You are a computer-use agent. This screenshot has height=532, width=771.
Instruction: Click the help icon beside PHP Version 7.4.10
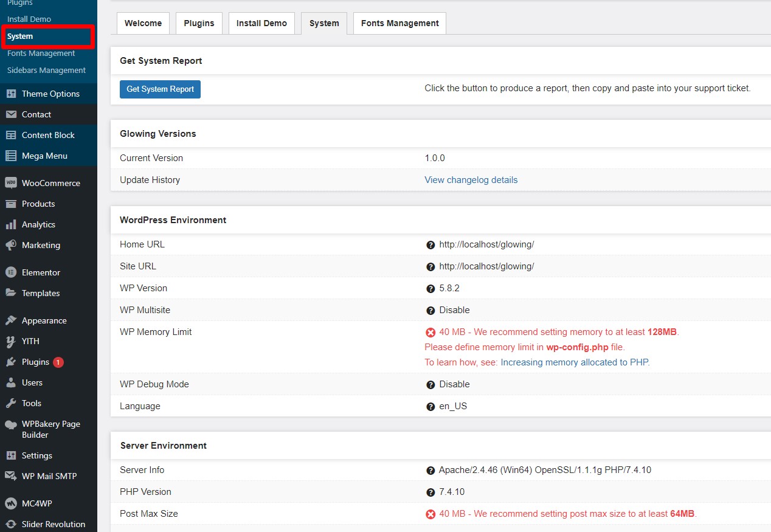(x=430, y=492)
